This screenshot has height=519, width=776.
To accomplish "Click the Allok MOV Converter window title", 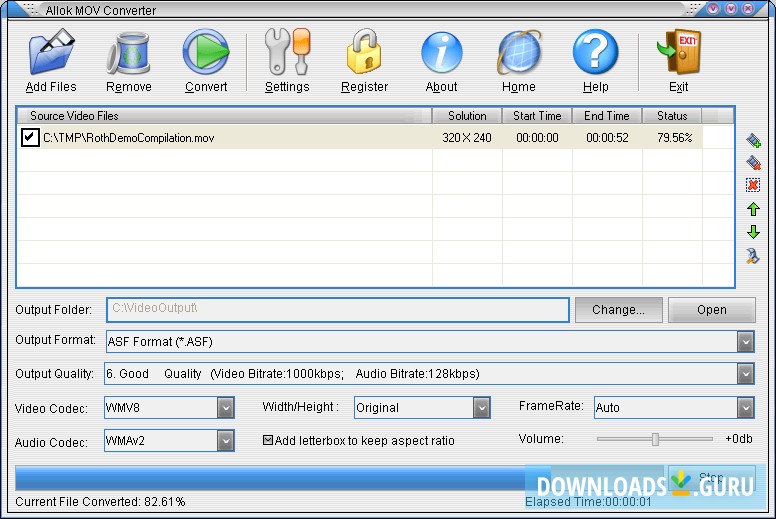I will [100, 10].
